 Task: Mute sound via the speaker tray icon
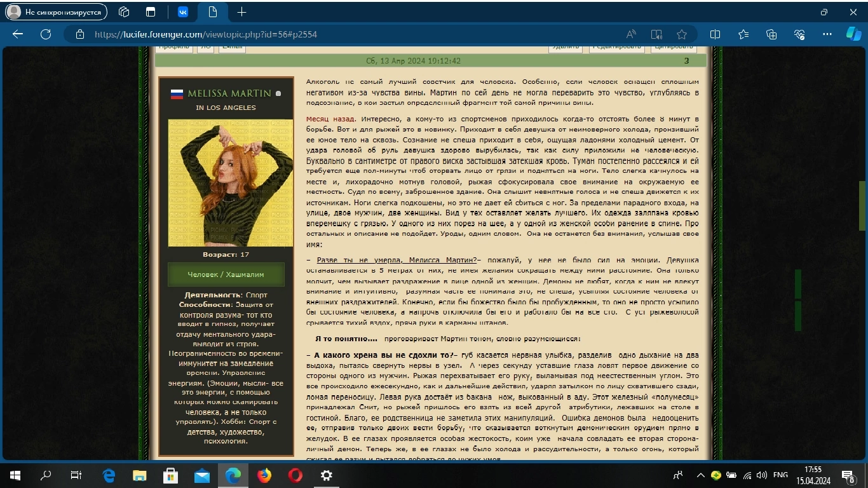point(762,475)
